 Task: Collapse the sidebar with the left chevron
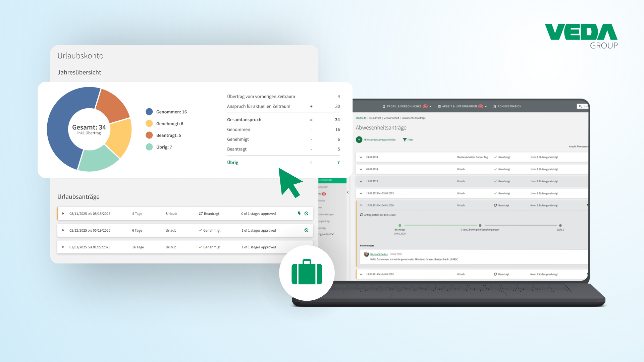click(348, 192)
